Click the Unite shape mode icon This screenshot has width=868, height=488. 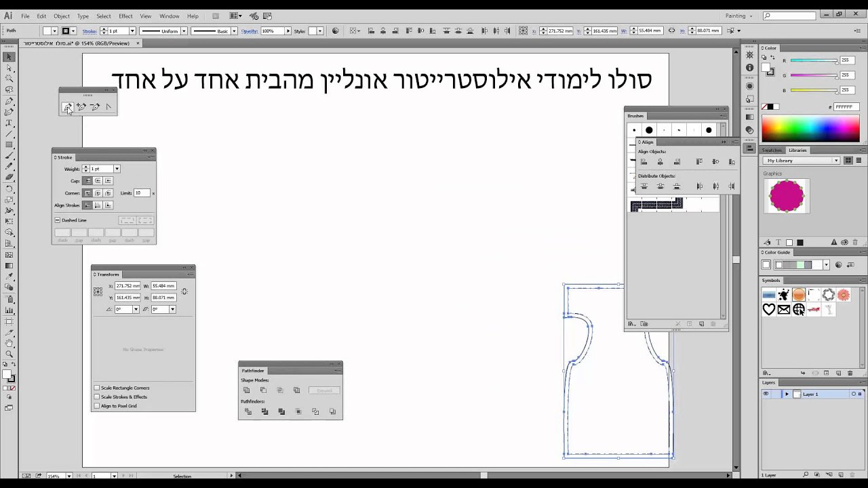click(x=246, y=390)
